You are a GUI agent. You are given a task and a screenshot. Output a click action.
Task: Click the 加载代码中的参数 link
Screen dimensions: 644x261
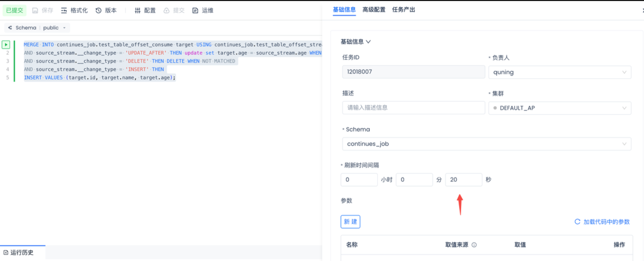coord(606,222)
